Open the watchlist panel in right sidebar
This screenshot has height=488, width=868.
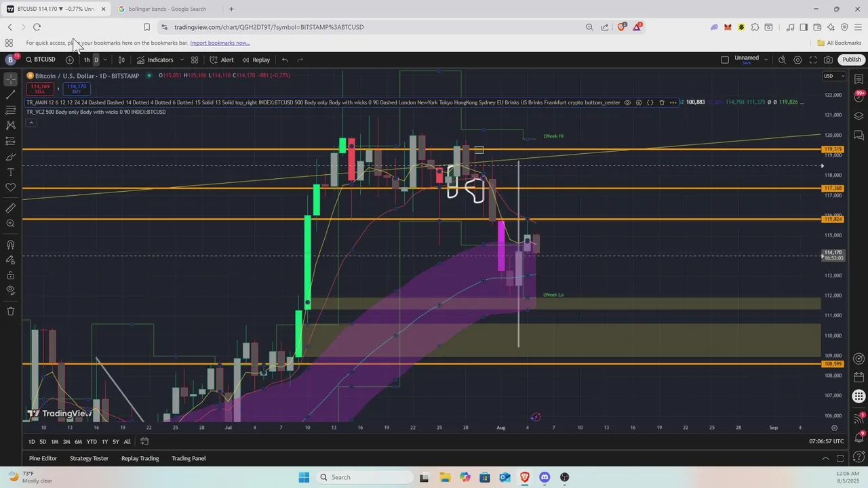pyautogui.click(x=859, y=79)
